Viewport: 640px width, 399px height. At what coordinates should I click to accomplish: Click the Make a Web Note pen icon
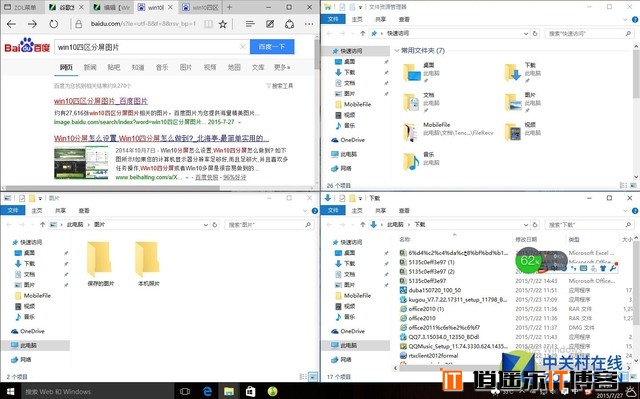(270, 24)
